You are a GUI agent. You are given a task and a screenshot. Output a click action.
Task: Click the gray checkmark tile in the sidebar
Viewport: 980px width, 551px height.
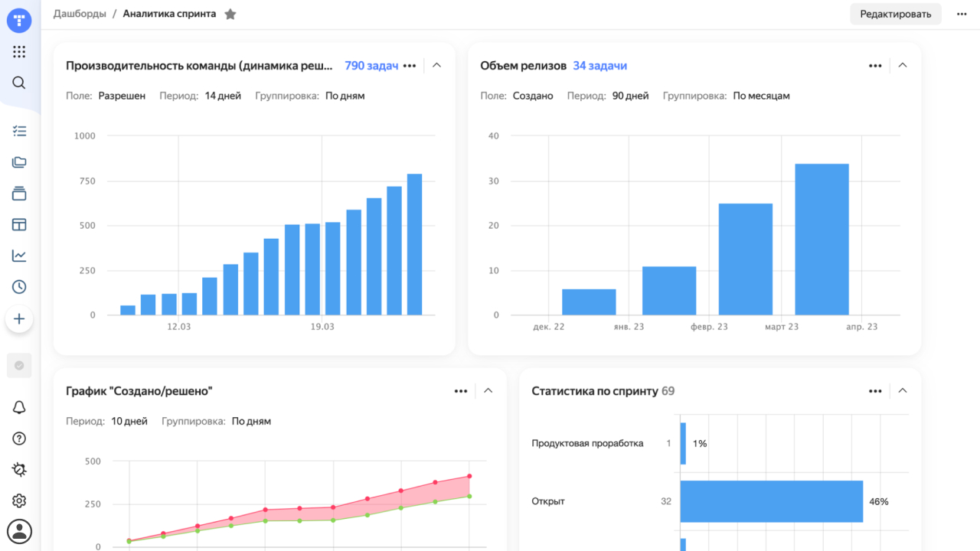click(x=19, y=366)
